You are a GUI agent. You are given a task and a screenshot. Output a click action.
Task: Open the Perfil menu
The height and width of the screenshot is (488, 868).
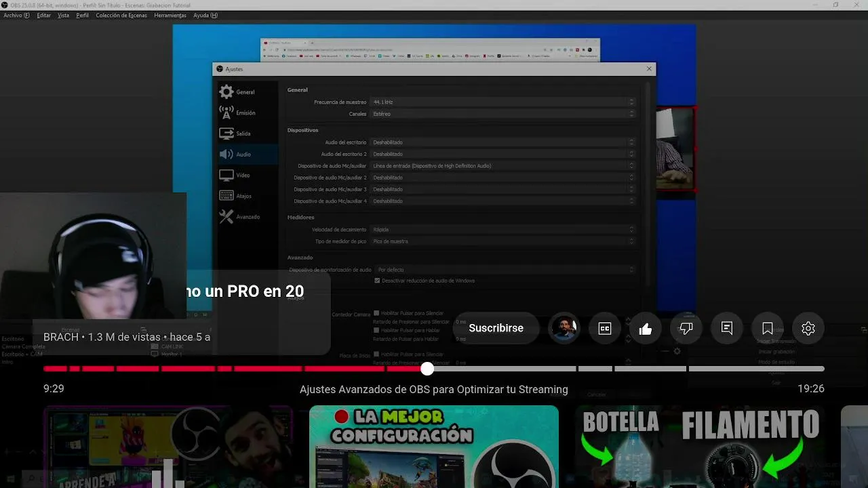click(82, 15)
